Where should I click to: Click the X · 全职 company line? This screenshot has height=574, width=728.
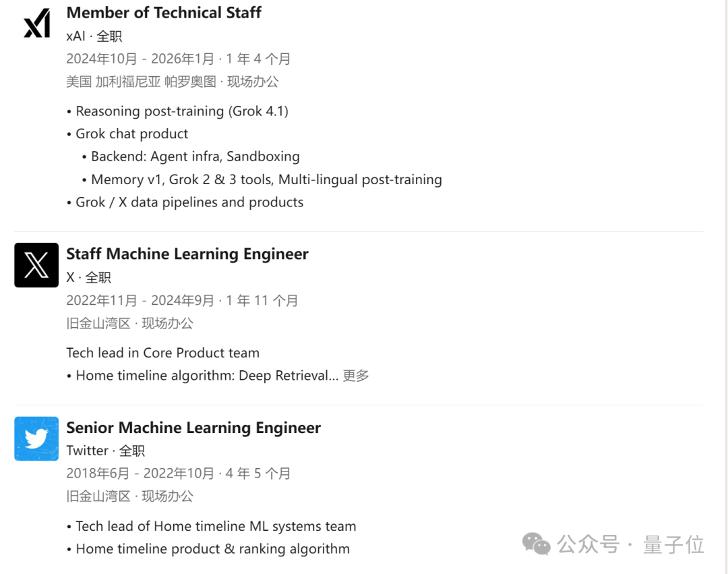(89, 278)
